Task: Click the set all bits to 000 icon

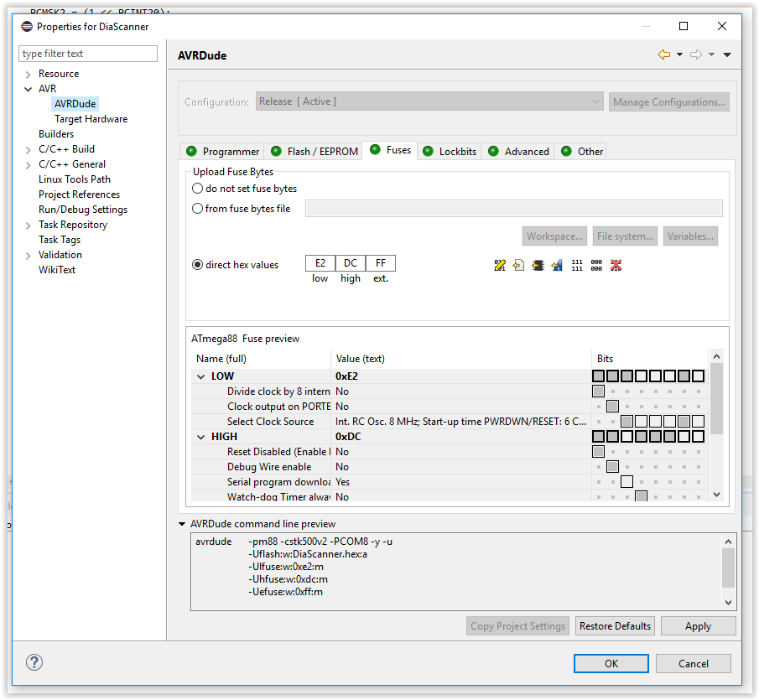Action: 596,265
